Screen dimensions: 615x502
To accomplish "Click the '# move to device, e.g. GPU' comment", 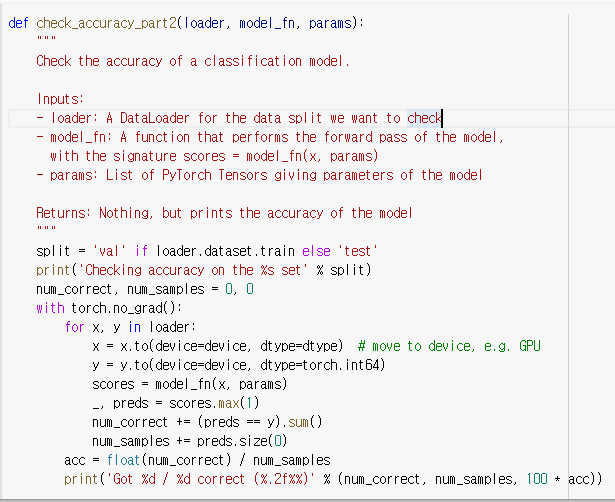I will tap(449, 346).
